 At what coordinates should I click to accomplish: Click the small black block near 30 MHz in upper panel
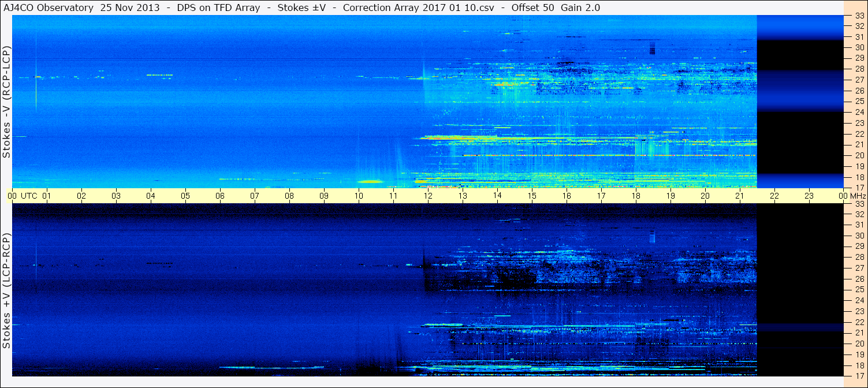tap(653, 48)
